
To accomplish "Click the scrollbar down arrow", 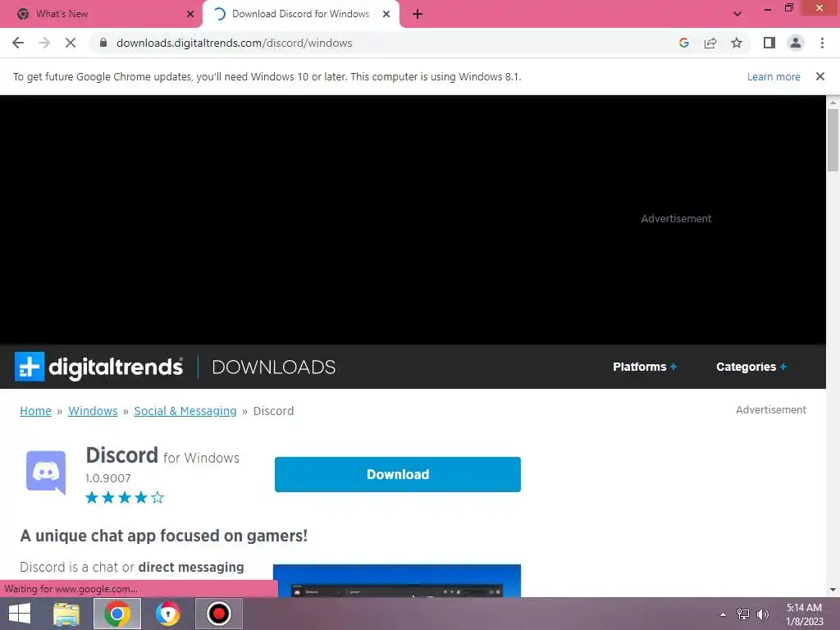I will (833, 590).
